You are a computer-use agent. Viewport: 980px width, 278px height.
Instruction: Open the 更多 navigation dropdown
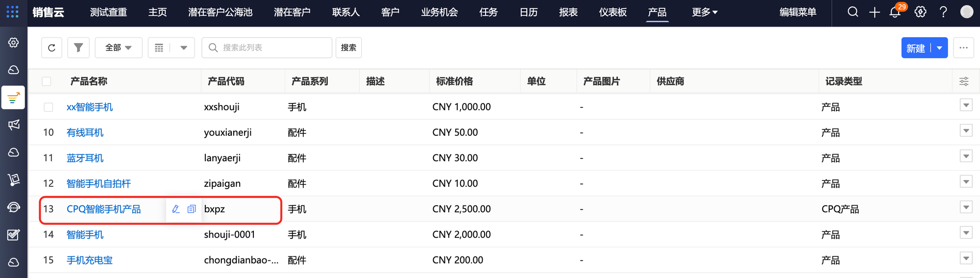(705, 12)
